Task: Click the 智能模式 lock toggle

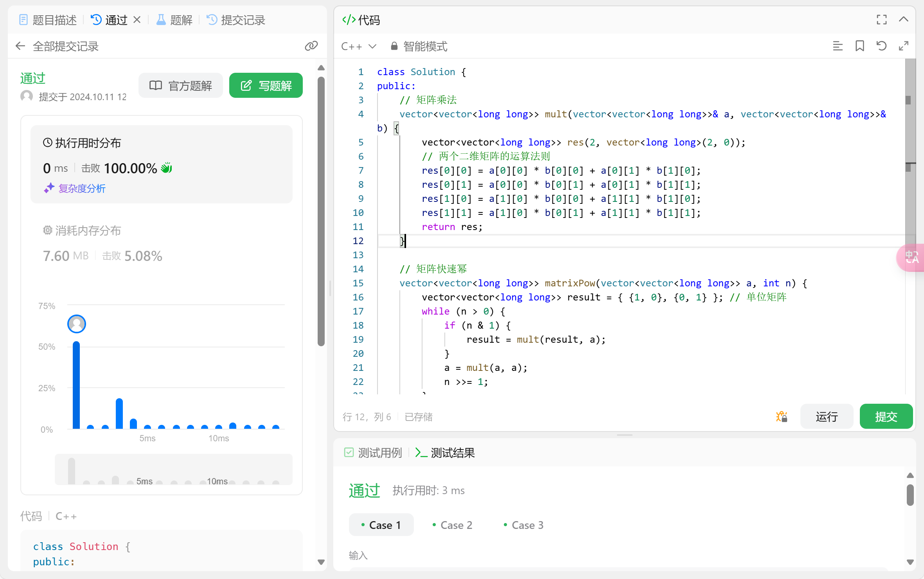Action: tap(419, 47)
